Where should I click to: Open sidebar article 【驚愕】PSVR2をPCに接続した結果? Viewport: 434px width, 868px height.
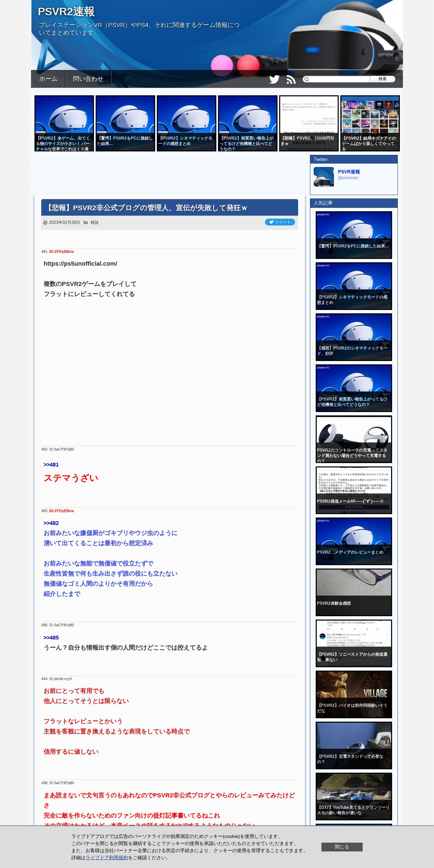point(354,235)
